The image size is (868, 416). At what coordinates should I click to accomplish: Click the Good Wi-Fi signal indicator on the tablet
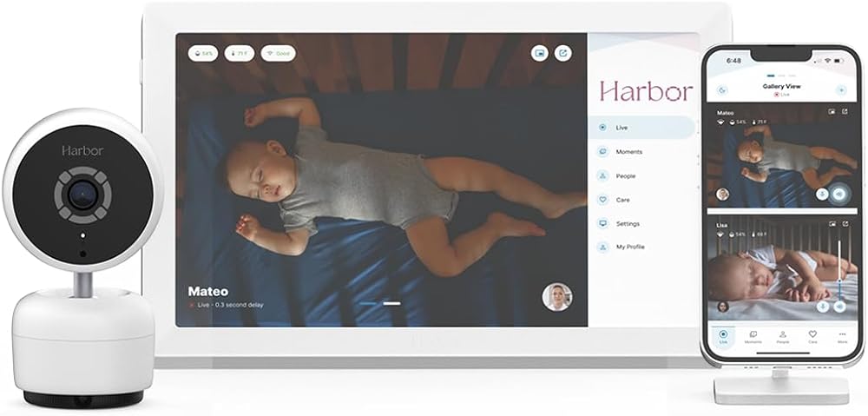click(x=279, y=54)
